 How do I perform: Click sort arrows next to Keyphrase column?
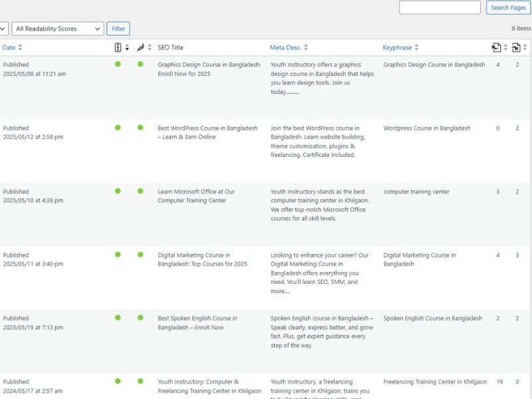tap(417, 48)
